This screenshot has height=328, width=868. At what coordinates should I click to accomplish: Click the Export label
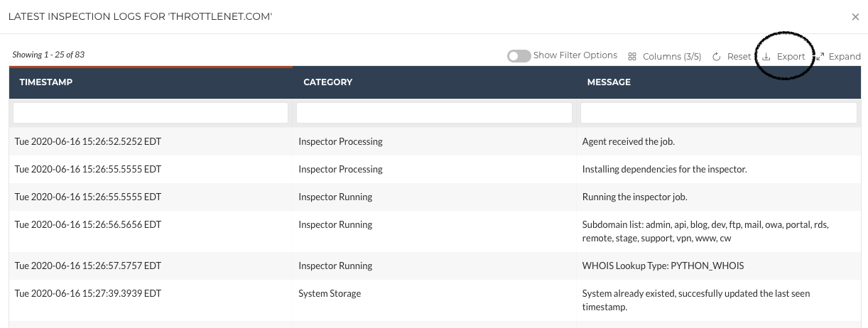pyautogui.click(x=791, y=57)
